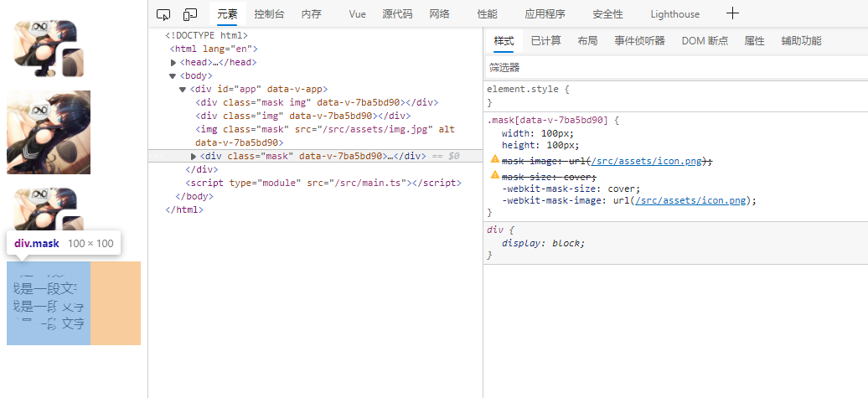Screen dimensions: 868x398
Task: Open the 源代码 tab
Action: (397, 14)
